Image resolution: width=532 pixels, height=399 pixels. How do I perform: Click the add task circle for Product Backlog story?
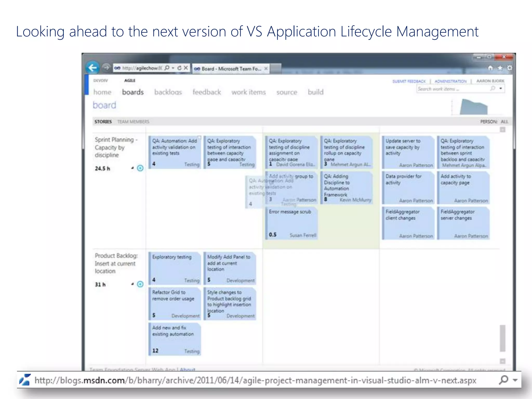(x=140, y=284)
